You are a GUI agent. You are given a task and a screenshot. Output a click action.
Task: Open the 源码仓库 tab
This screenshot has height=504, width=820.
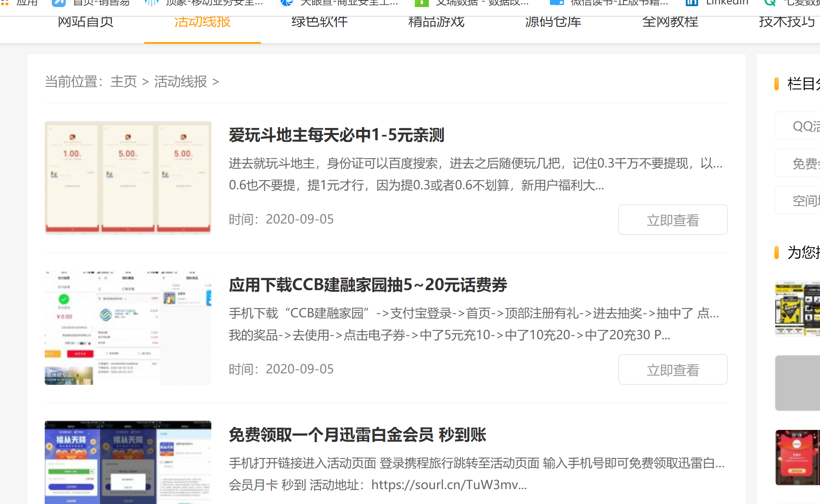pyautogui.click(x=553, y=22)
